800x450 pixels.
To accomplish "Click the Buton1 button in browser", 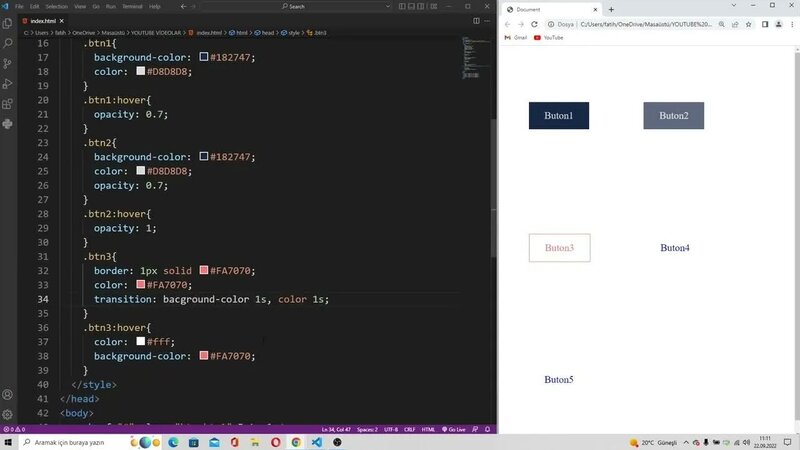I will [559, 115].
